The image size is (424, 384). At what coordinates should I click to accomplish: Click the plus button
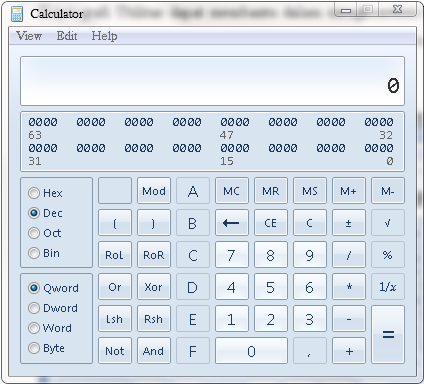349,351
